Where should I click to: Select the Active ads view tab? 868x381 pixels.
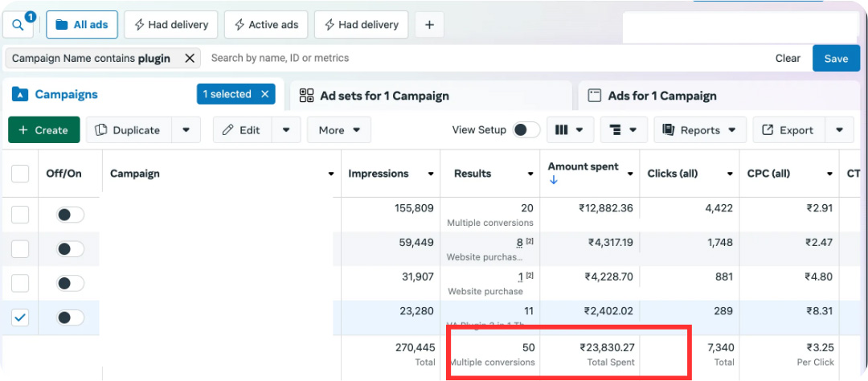265,25
